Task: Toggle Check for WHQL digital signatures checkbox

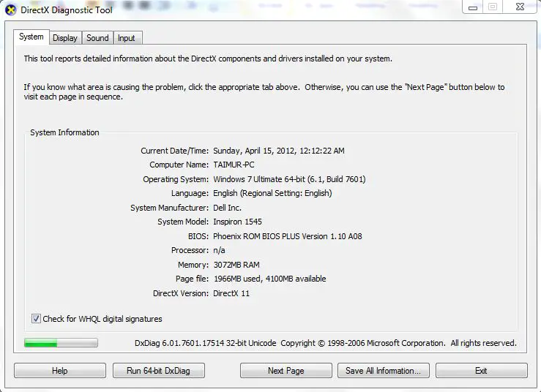Action: (36, 319)
